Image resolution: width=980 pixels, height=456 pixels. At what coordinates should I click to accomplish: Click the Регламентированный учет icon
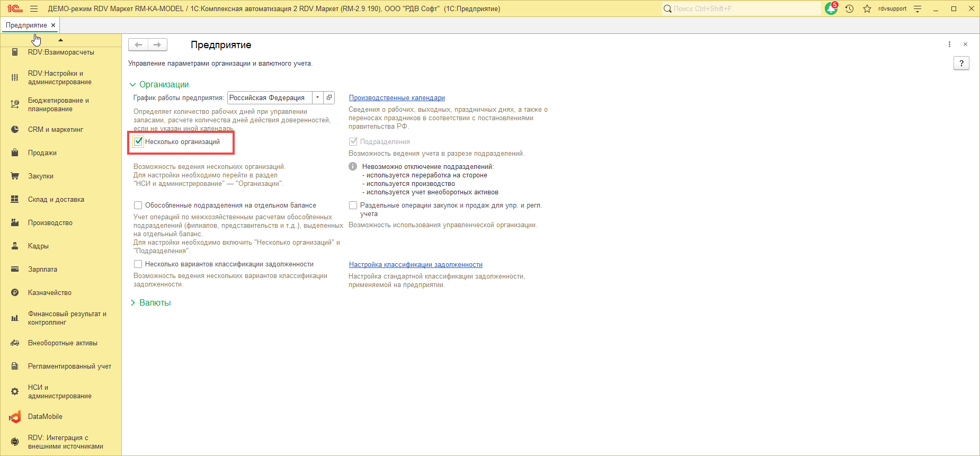(x=15, y=366)
